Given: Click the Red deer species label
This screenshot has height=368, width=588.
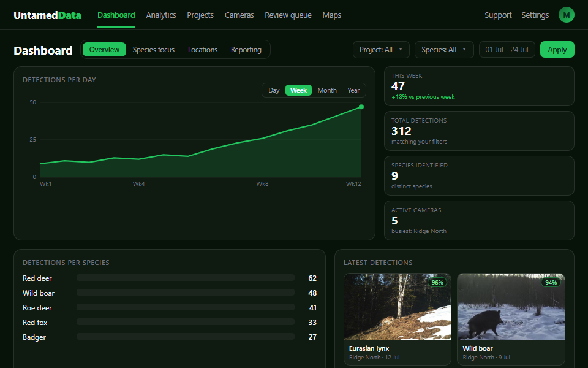Looking at the screenshot, I should (x=37, y=278).
